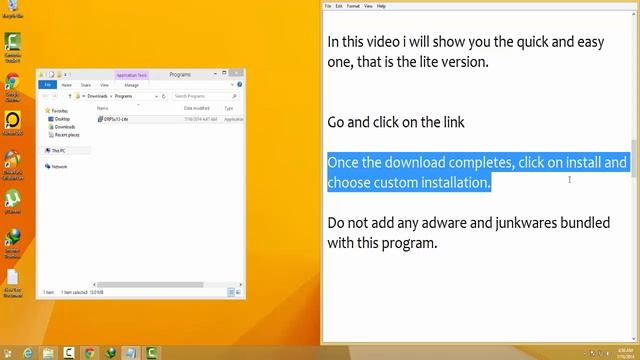Open the yellow circle-logo desktop shortcut
The width and height of the screenshot is (640, 360).
tap(13, 124)
